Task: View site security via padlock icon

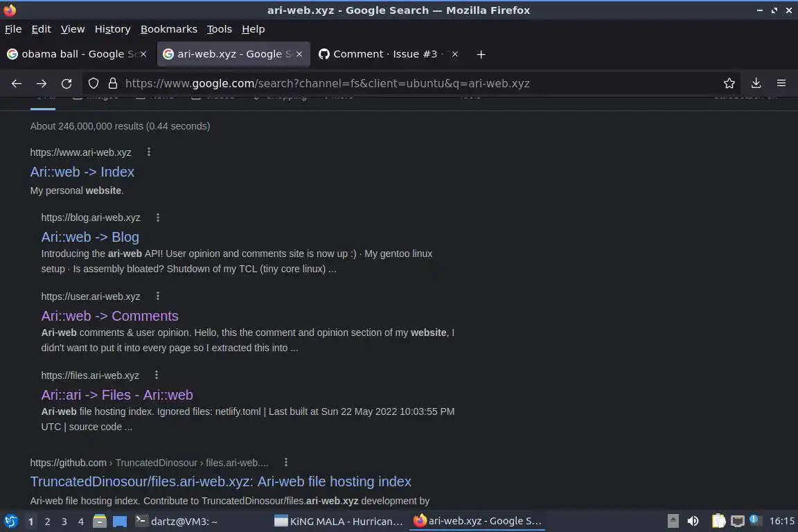Action: [x=113, y=84]
